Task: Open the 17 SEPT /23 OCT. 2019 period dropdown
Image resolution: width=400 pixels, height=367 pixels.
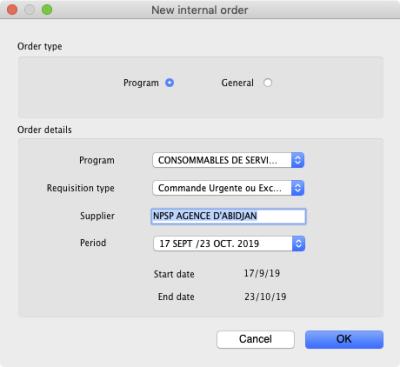Action: 229,244
